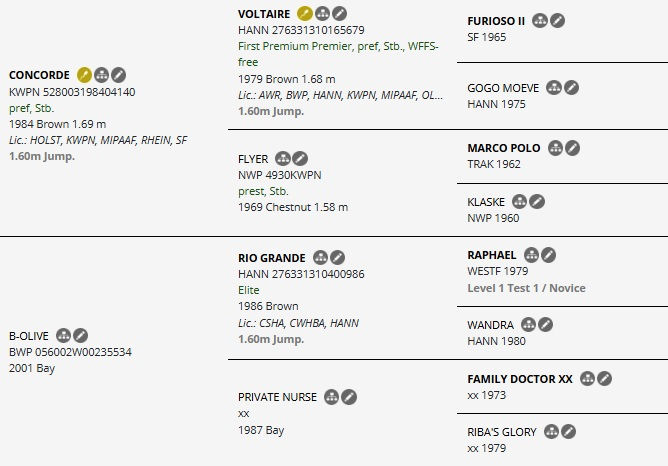The height and width of the screenshot is (466, 668).
Task: Open the pedigree tree icon for FAMILY DOCTOR XX
Action: click(588, 379)
